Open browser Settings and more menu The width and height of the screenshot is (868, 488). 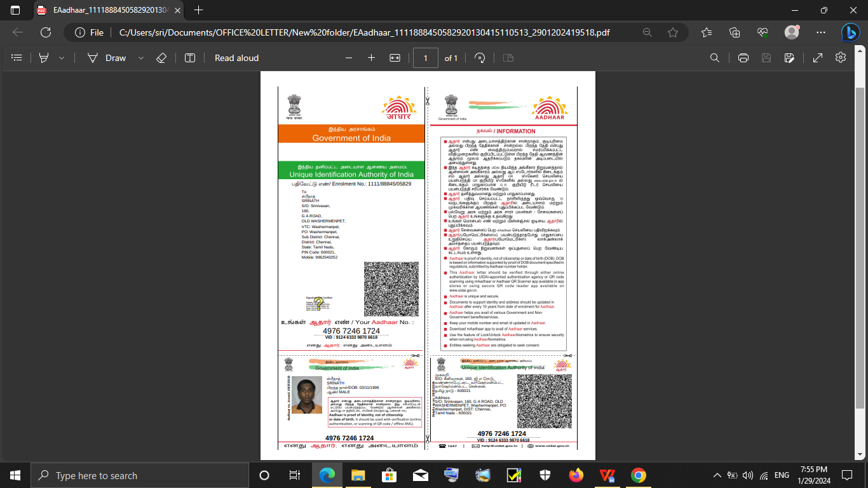pyautogui.click(x=821, y=32)
